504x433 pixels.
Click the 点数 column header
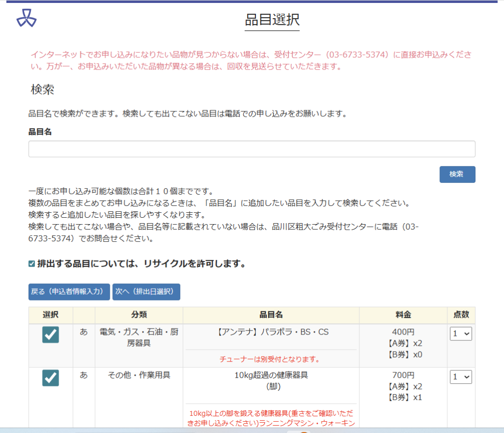tap(461, 315)
